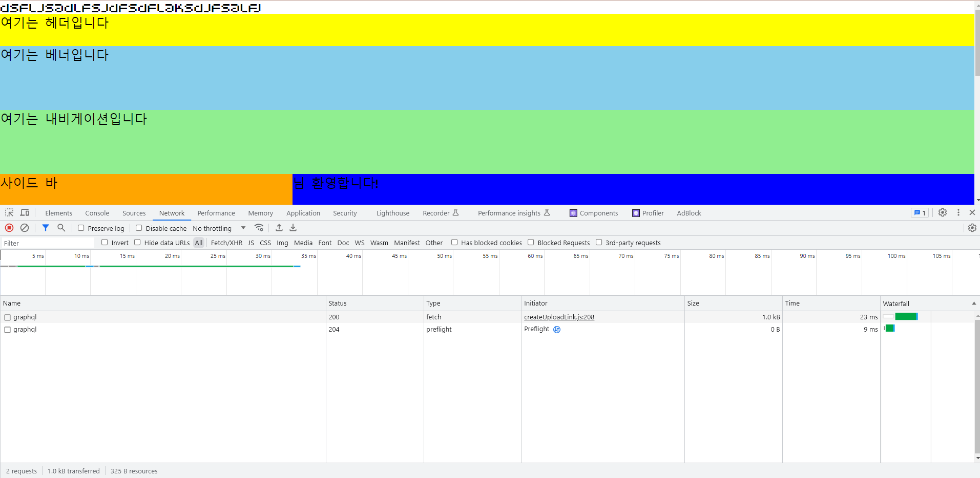Open the Elements tab
Image resolution: width=980 pixels, height=478 pixels.
click(58, 213)
